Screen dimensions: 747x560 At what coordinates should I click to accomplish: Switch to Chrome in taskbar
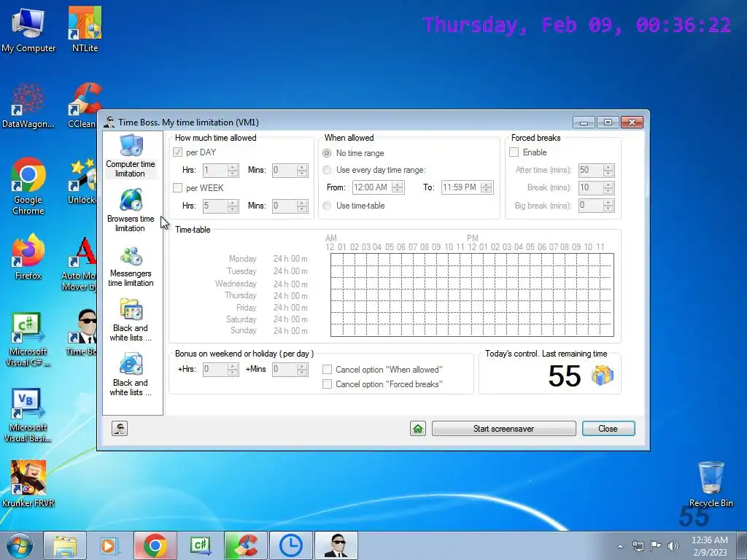click(x=155, y=545)
